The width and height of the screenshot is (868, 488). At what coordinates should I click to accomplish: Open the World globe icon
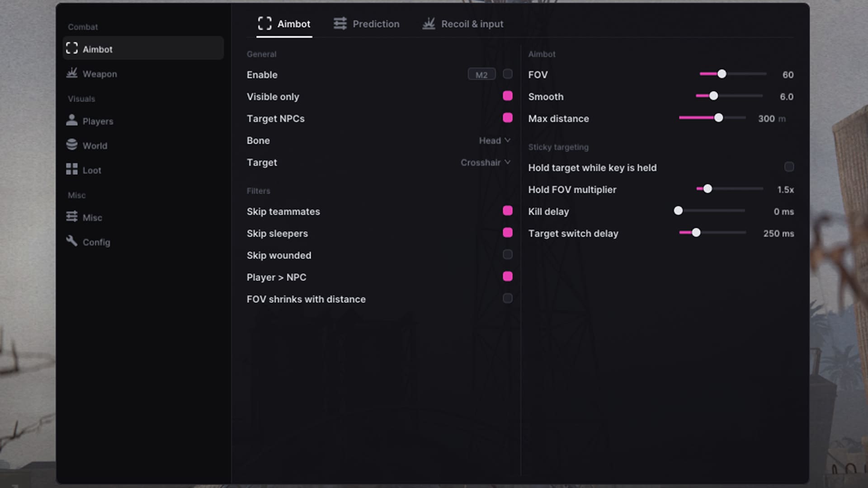pyautogui.click(x=72, y=145)
